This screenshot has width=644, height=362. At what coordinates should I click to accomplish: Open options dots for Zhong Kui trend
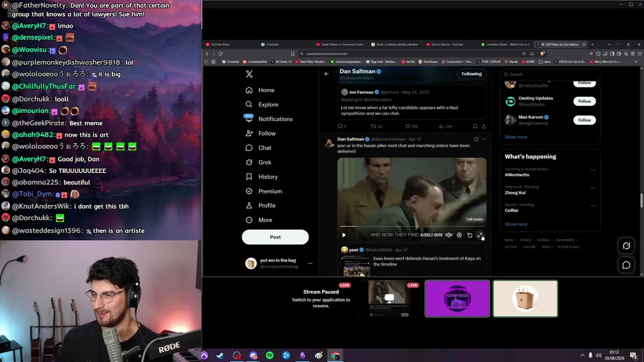click(x=593, y=188)
